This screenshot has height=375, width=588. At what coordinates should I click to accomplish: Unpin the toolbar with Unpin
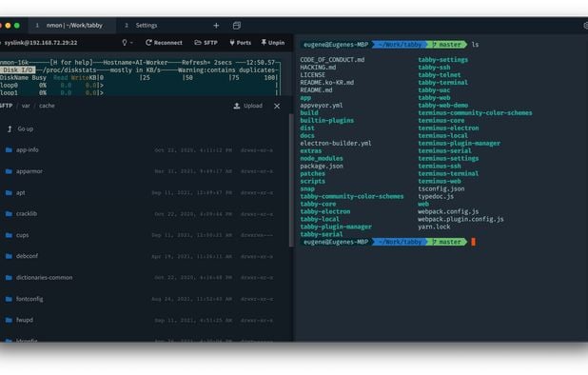[273, 43]
